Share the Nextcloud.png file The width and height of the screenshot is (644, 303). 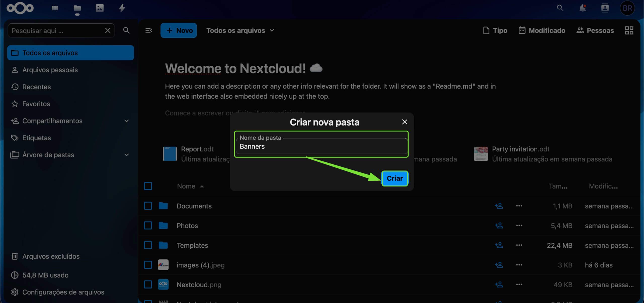coord(499,284)
